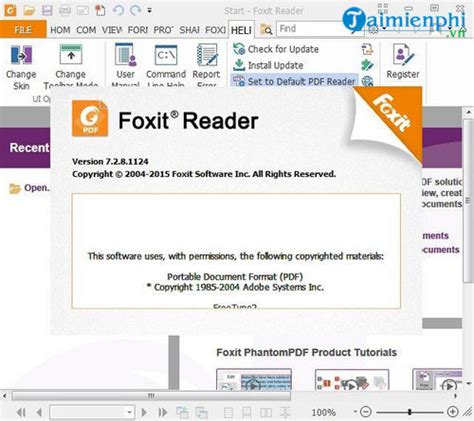Switch to the FORM ribbon tab
The width and height of the screenshot is (474, 421).
point(138,30)
